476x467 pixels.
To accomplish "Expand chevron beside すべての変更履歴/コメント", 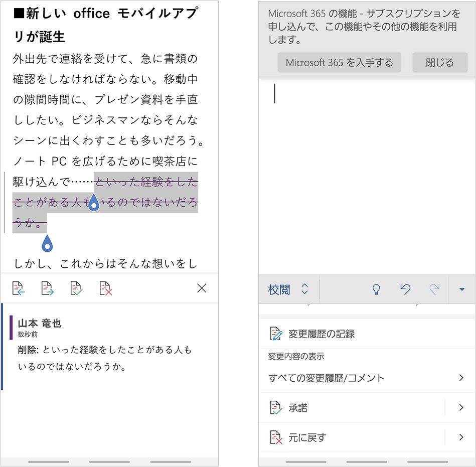I will coord(461,378).
